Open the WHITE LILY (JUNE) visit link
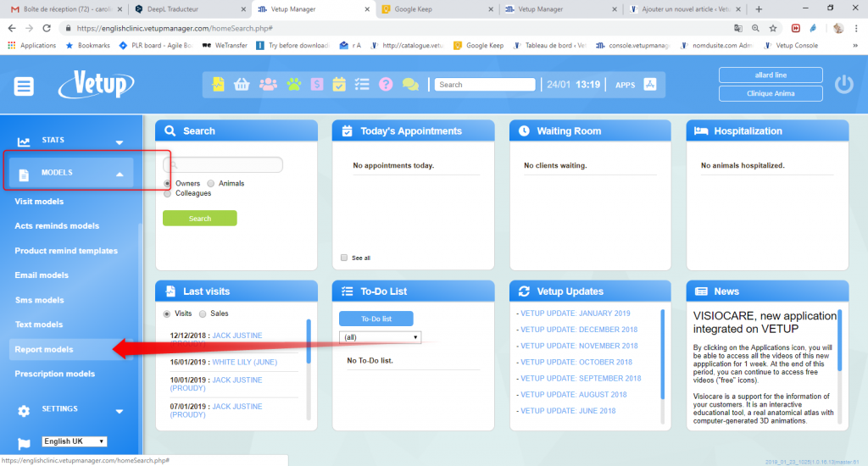The height and width of the screenshot is (466, 868). (245, 362)
